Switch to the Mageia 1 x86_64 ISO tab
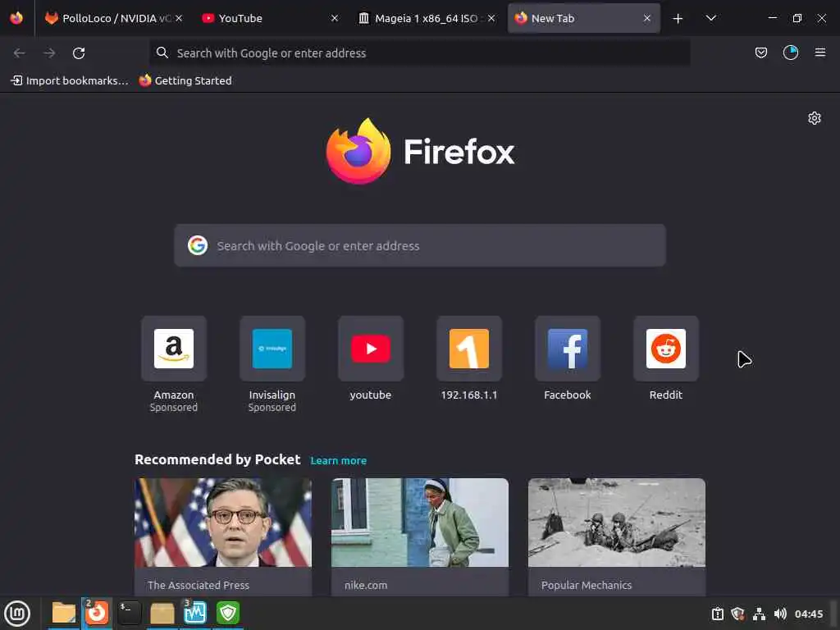The image size is (840, 630). 427,18
